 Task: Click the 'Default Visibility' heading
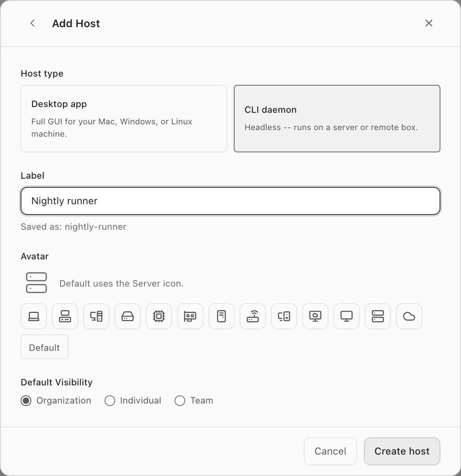tap(56, 382)
